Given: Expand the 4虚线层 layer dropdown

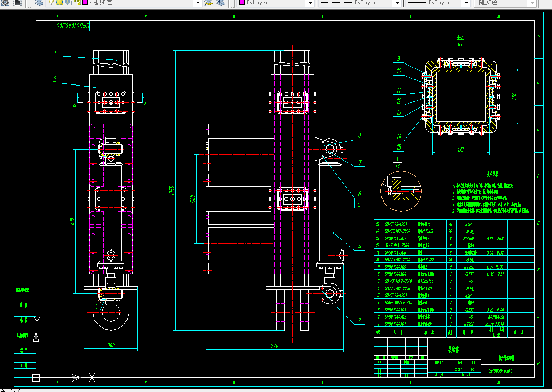Looking at the screenshot, I should coord(198,3).
